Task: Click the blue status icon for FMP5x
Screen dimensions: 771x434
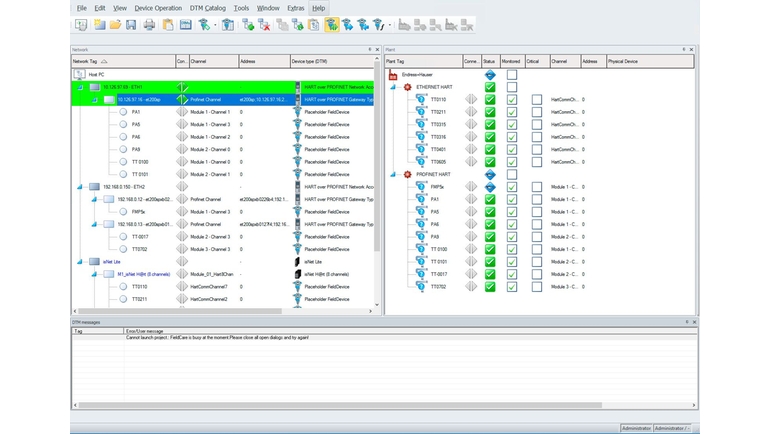Action: (490, 187)
